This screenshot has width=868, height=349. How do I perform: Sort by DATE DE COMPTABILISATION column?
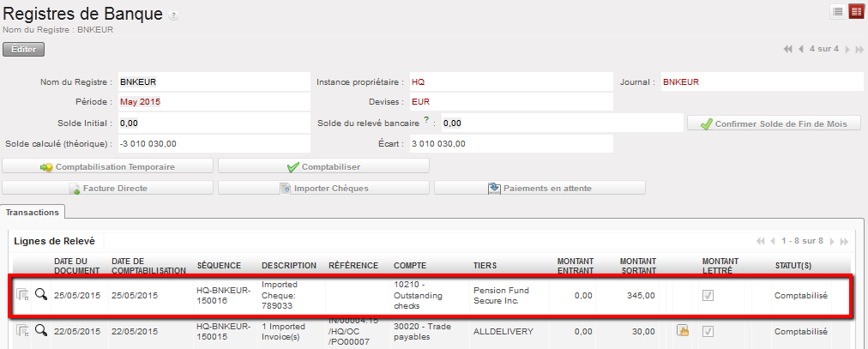tap(148, 266)
